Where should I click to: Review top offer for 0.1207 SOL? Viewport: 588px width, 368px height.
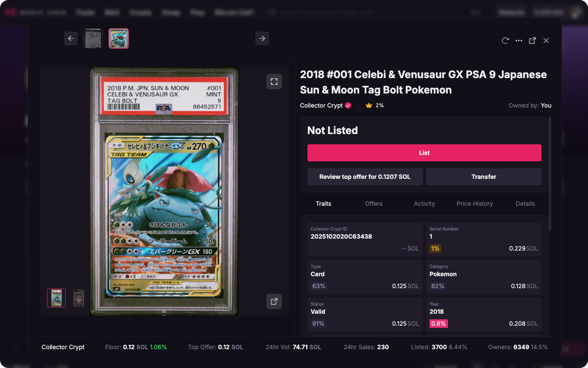(x=365, y=177)
